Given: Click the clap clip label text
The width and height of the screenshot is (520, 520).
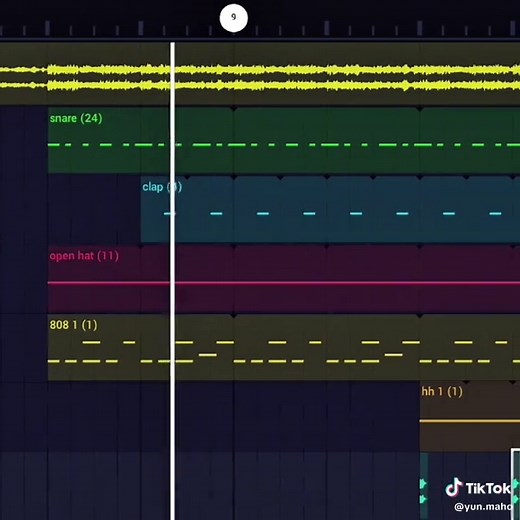Looking at the screenshot, I should click(x=162, y=187).
